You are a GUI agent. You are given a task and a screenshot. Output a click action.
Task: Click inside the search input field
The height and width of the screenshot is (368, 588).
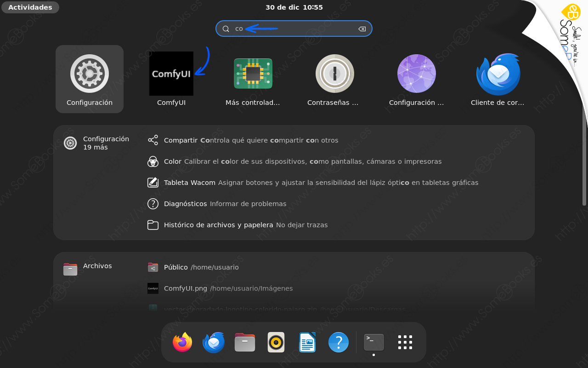pyautogui.click(x=294, y=29)
